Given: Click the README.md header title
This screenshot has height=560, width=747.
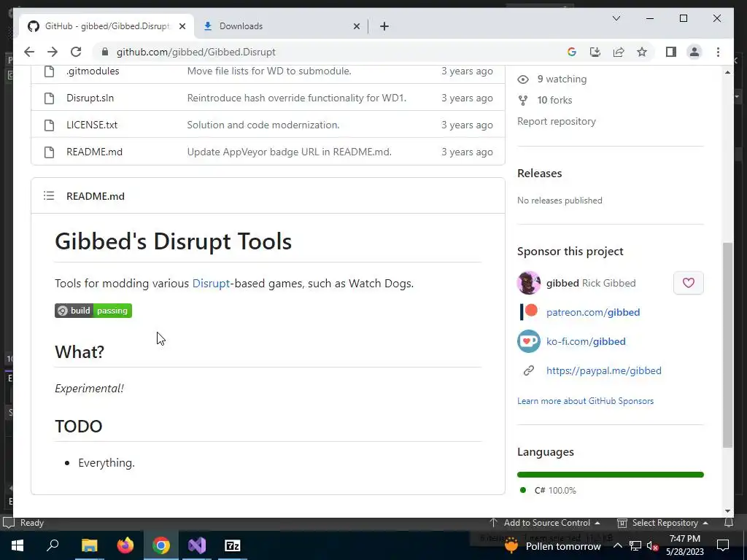Looking at the screenshot, I should (96, 196).
